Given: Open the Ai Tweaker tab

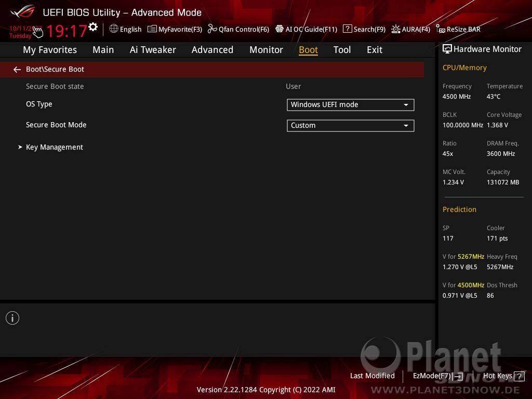Looking at the screenshot, I should pyautogui.click(x=153, y=50).
